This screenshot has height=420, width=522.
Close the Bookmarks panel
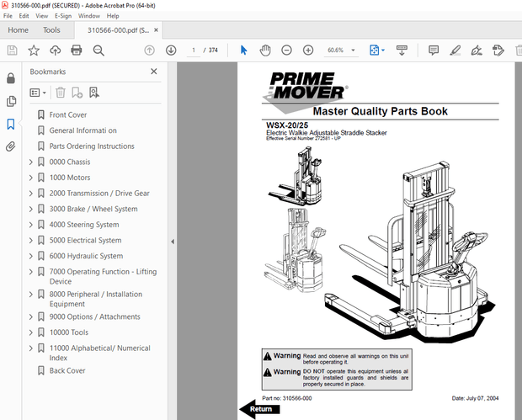154,72
